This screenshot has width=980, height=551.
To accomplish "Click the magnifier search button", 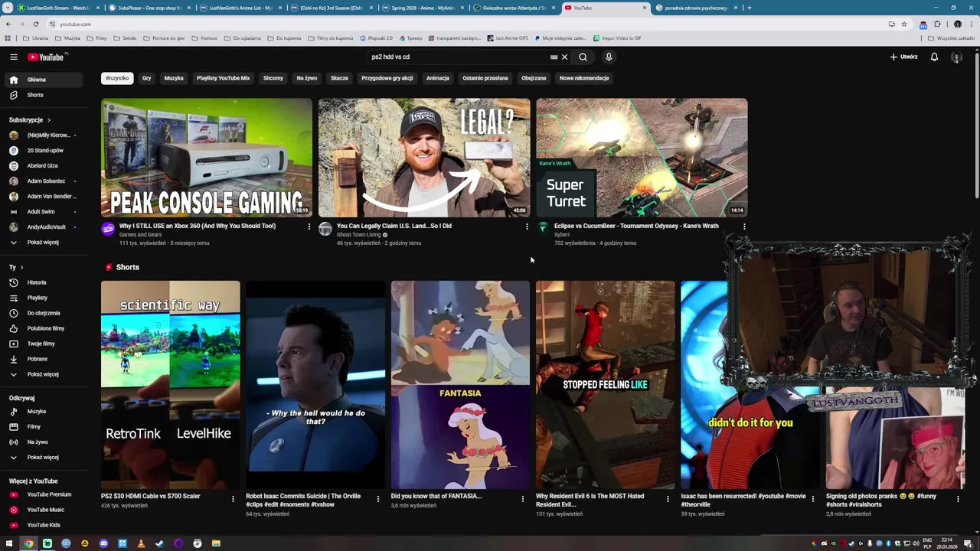I will (583, 57).
